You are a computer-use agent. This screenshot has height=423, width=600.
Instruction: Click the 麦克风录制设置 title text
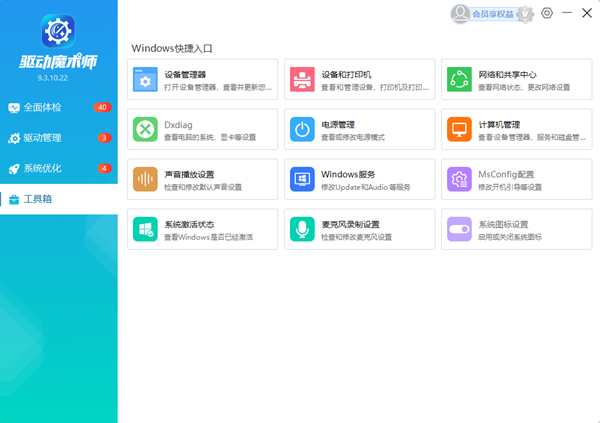pos(351,224)
